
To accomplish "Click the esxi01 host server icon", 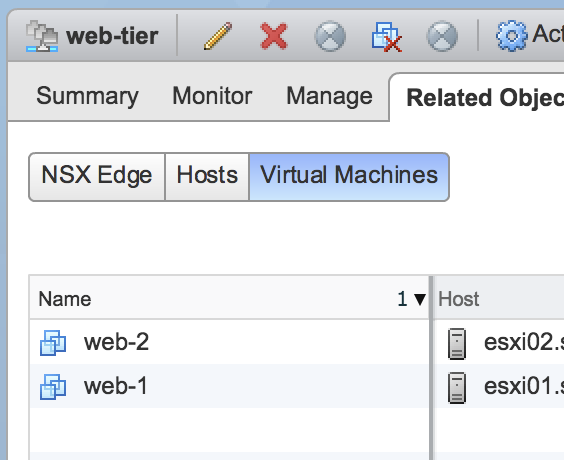I will pyautogui.click(x=457, y=388).
